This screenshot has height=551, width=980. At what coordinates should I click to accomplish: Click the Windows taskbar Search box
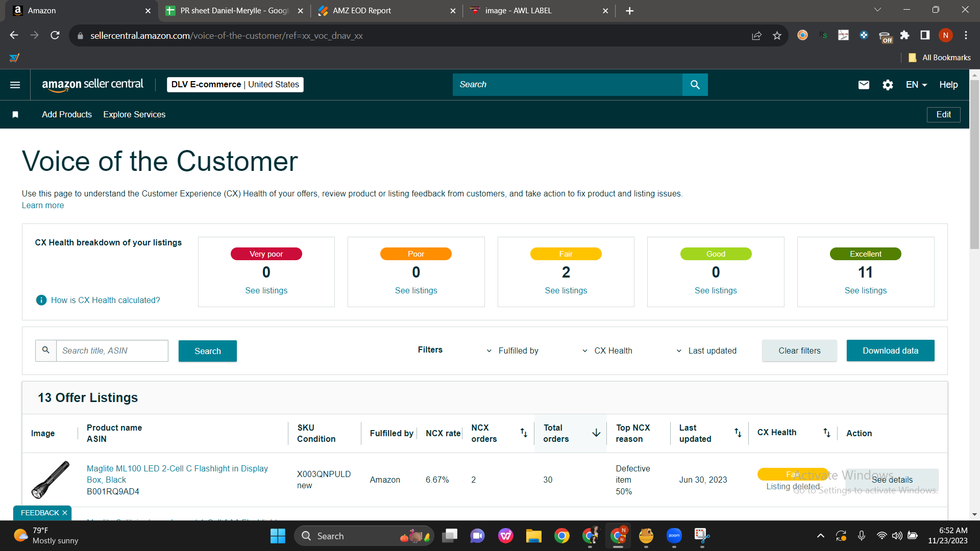tap(363, 536)
